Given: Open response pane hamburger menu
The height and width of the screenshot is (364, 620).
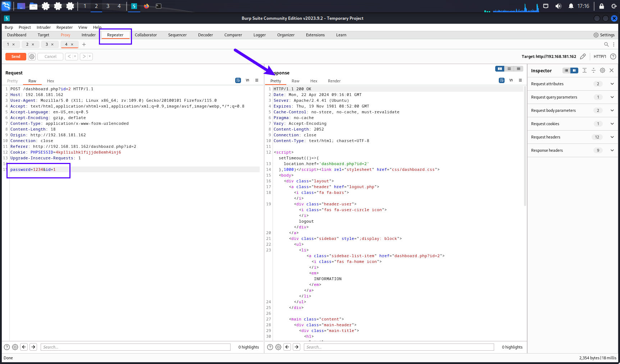Looking at the screenshot, I should click(x=520, y=80).
